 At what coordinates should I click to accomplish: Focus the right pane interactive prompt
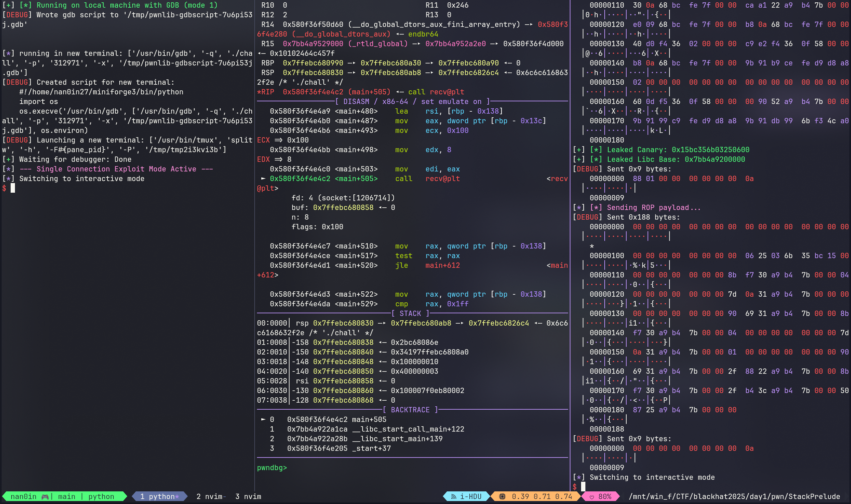tap(583, 487)
